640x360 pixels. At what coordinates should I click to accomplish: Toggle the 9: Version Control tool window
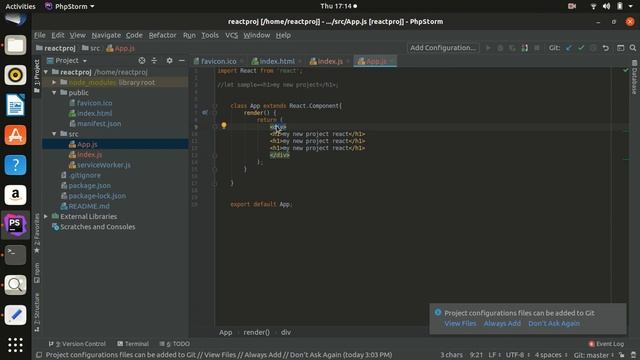point(77,344)
